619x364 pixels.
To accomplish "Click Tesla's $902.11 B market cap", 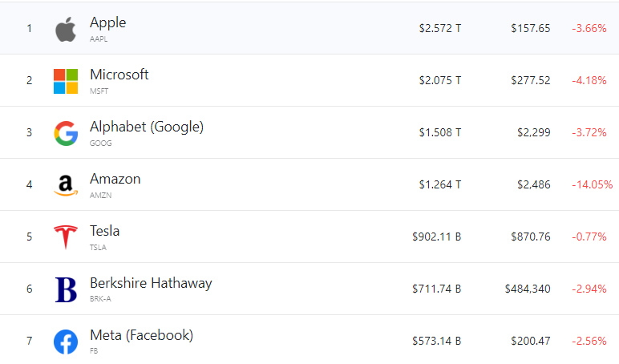I will click(x=436, y=237).
